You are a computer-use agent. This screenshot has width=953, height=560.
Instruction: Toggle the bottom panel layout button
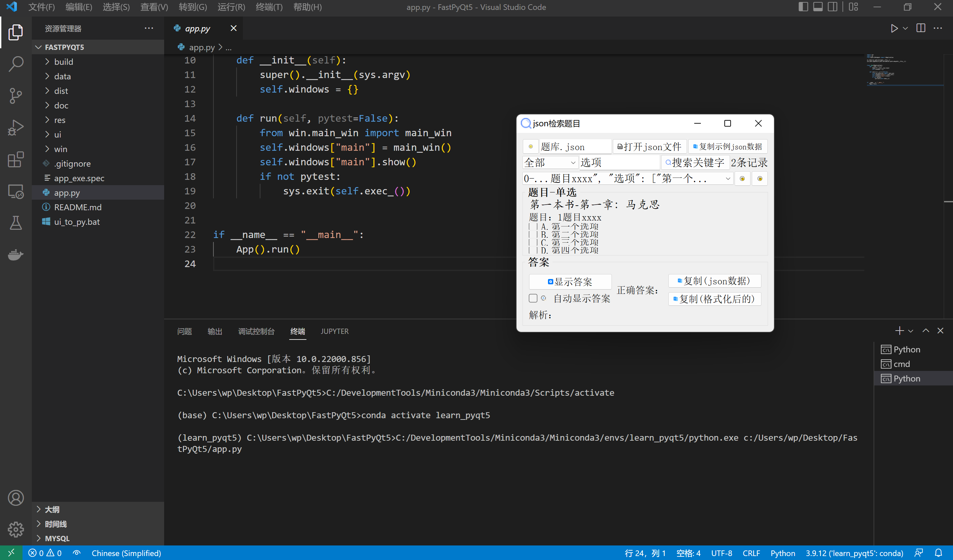[818, 7]
